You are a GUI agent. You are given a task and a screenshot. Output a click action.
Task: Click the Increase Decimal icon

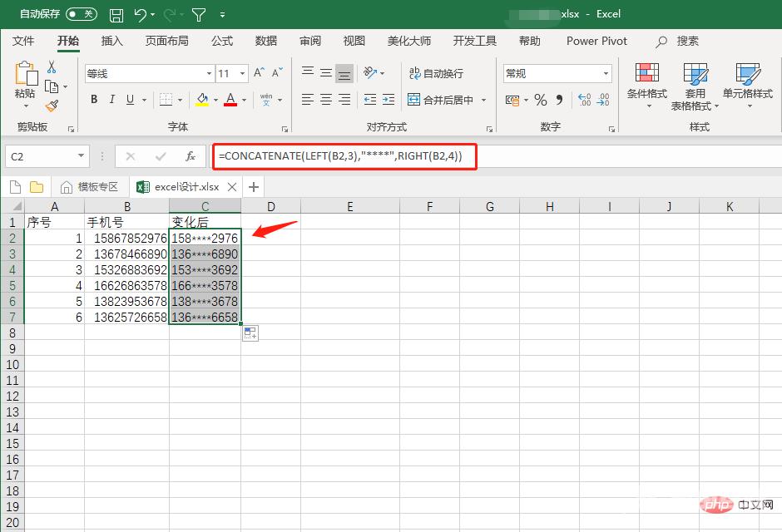coord(585,99)
